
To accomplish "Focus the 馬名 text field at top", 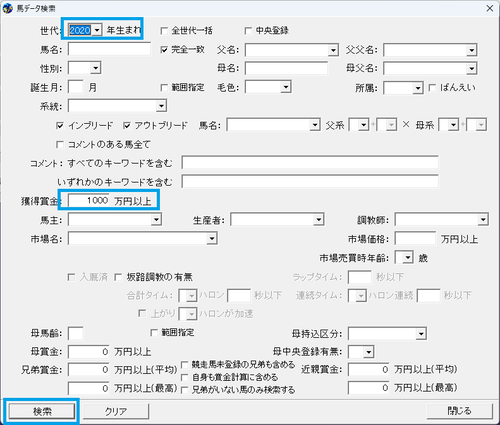I will tap(109, 50).
